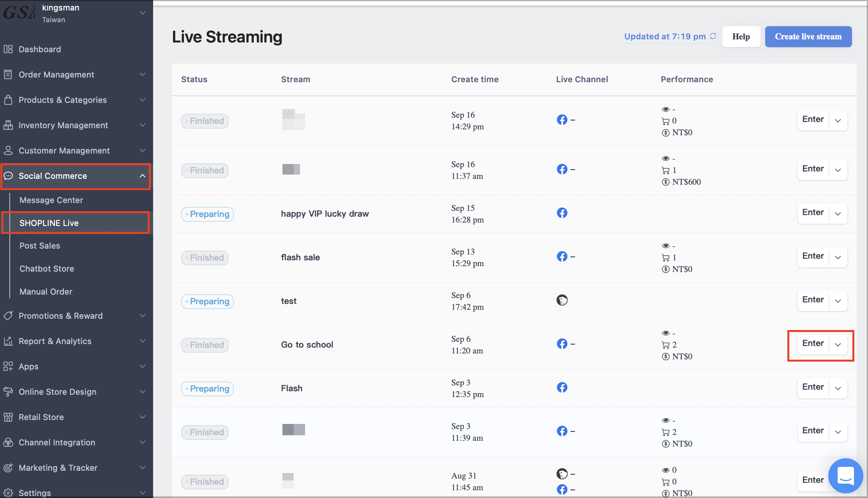This screenshot has width=868, height=498.
Task: Expand Inventory Management chevron
Action: [143, 125]
